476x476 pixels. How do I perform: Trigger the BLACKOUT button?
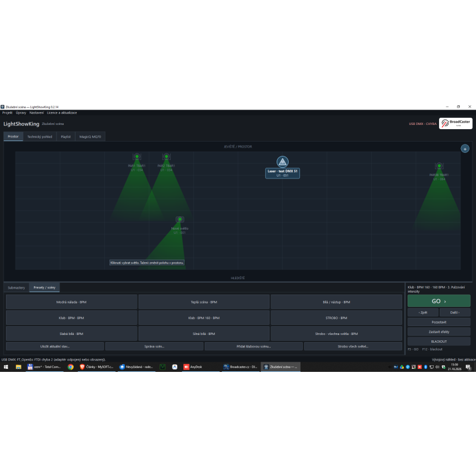click(x=439, y=342)
